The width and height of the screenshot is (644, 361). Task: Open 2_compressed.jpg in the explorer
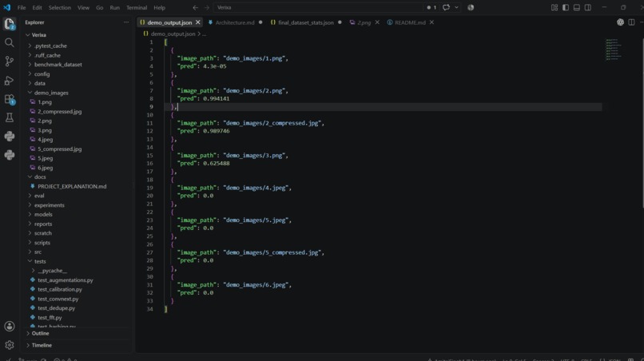[60, 111]
